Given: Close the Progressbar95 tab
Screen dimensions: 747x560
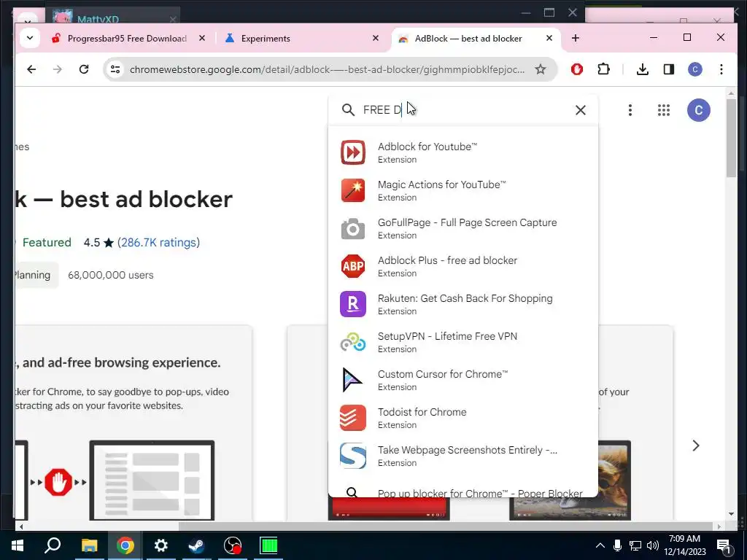Looking at the screenshot, I should (x=202, y=38).
